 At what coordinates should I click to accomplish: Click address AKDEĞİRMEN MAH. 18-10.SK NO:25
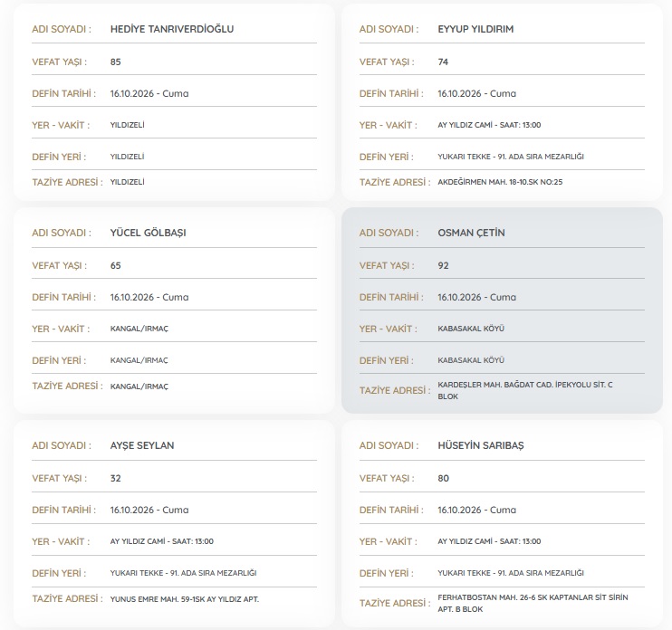pos(500,182)
